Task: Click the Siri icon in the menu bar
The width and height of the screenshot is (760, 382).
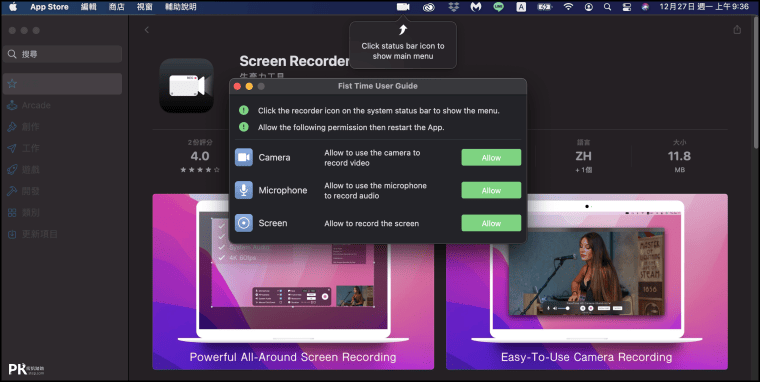Action: 645,7
